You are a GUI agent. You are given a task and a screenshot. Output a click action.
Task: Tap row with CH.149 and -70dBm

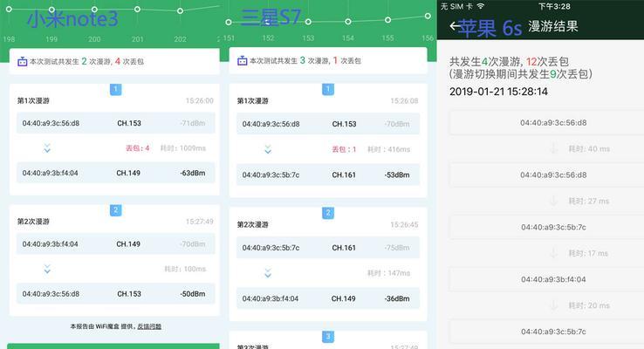[116, 244]
